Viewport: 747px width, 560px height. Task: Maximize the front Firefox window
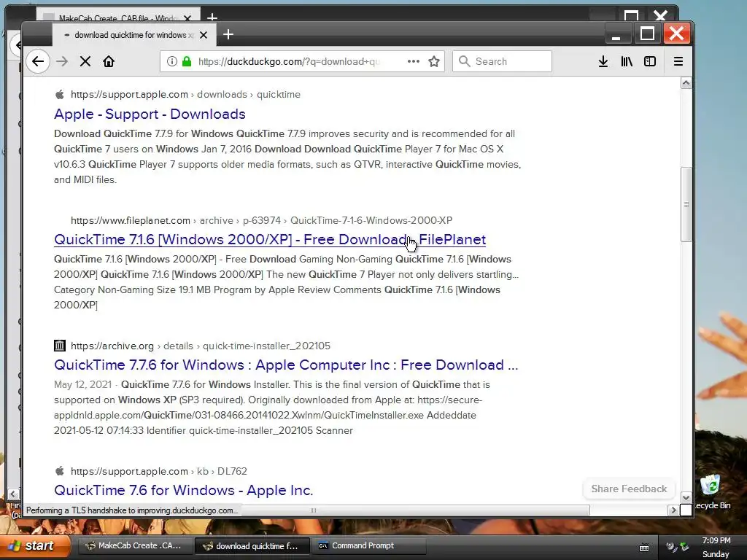click(x=647, y=34)
